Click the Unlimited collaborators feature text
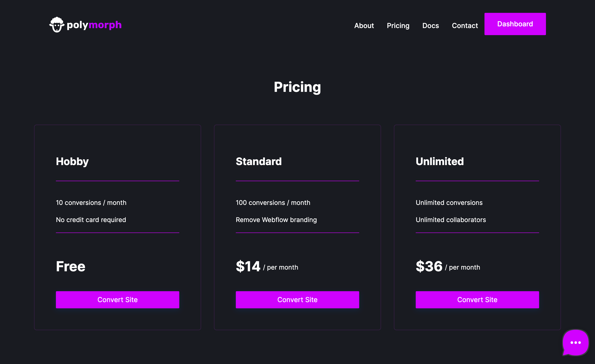Image resolution: width=595 pixels, height=364 pixels. [451, 220]
